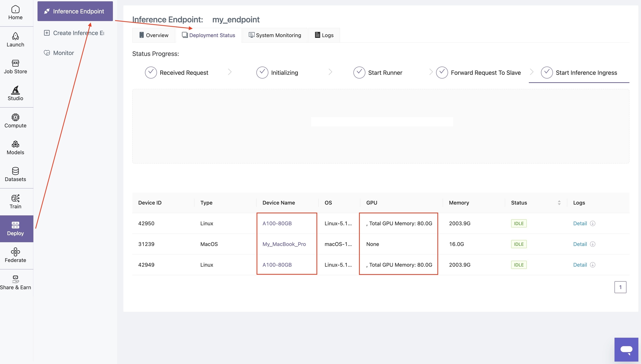Click the IDLE status of device 42950
Viewport: 641px width, 364px height.
(519, 223)
